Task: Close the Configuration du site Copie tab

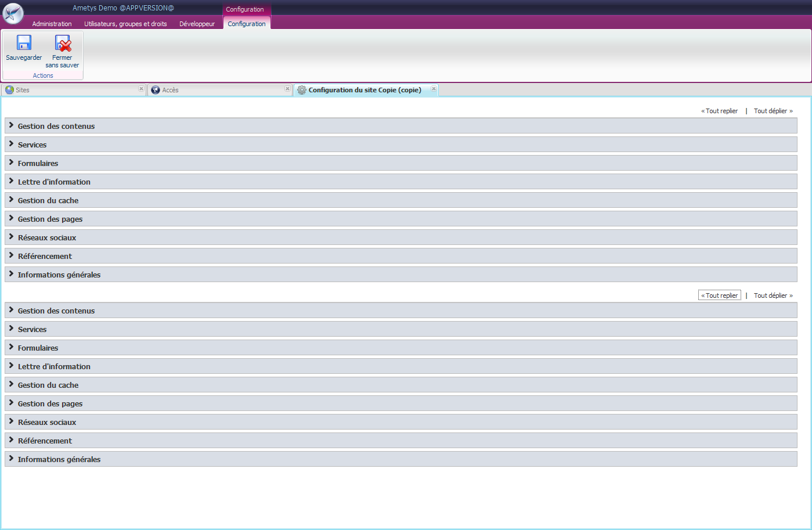Action: click(x=434, y=89)
